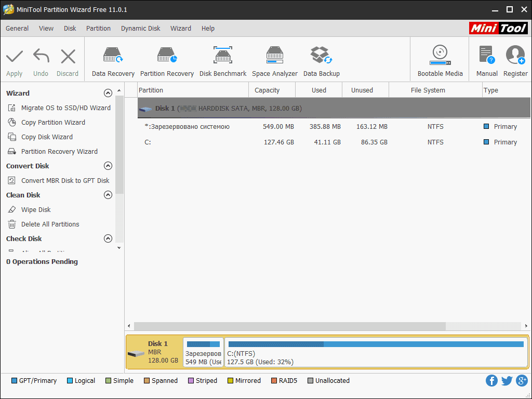
Task: Open the View menu
Action: (x=46, y=29)
